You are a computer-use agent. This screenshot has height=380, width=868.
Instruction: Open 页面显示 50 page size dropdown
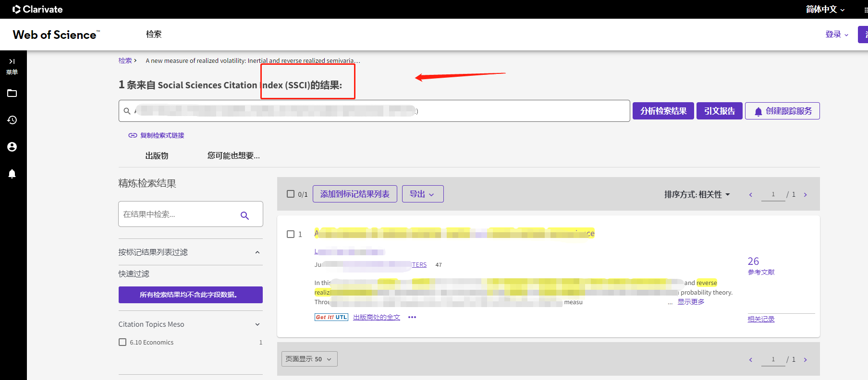click(x=309, y=359)
